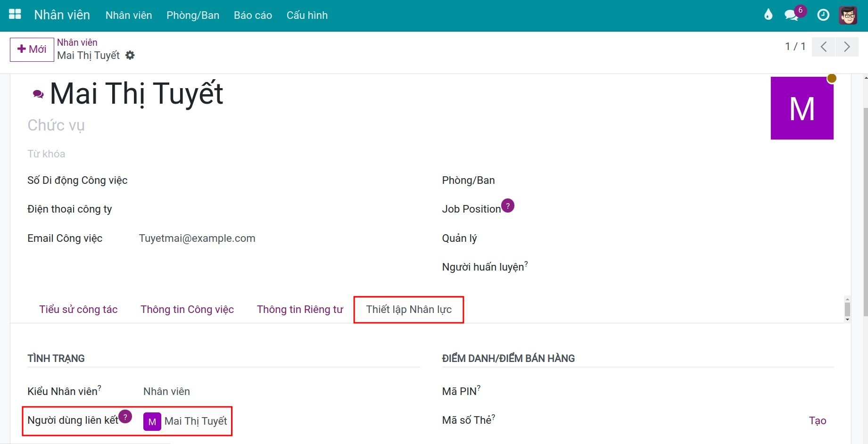Open the Kiểu Nhân viên dropdown value
The width and height of the screenshot is (868, 444).
(x=166, y=391)
